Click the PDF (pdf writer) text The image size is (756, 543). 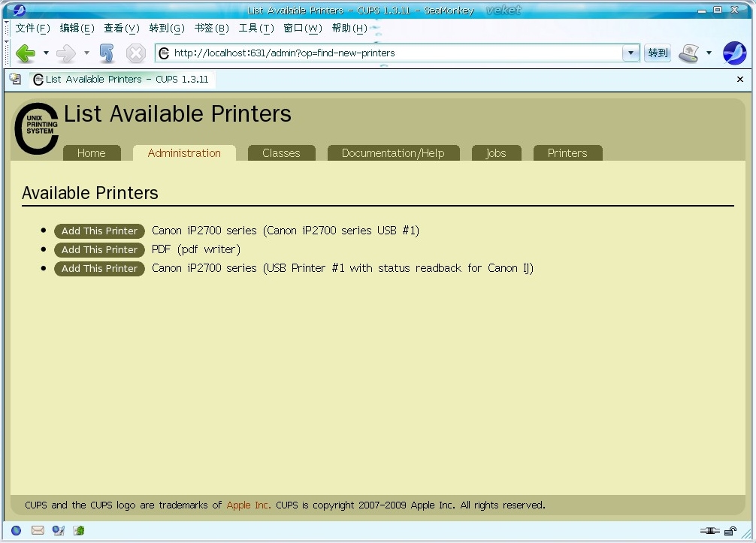pos(195,249)
